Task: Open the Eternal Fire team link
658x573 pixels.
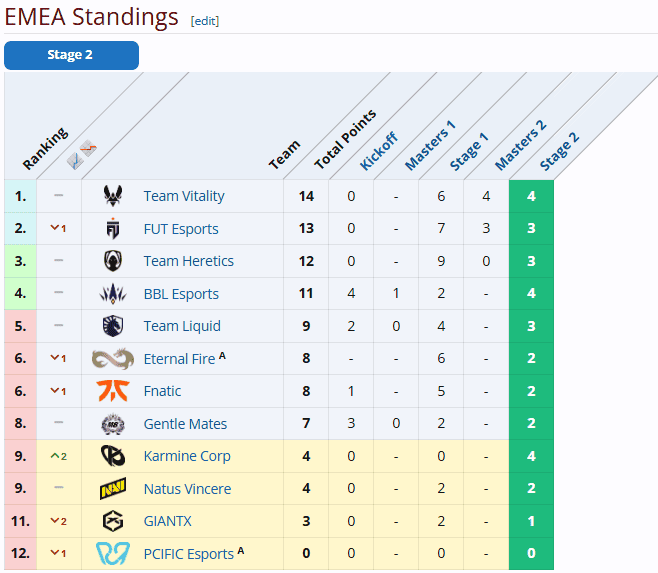Action: point(179,359)
